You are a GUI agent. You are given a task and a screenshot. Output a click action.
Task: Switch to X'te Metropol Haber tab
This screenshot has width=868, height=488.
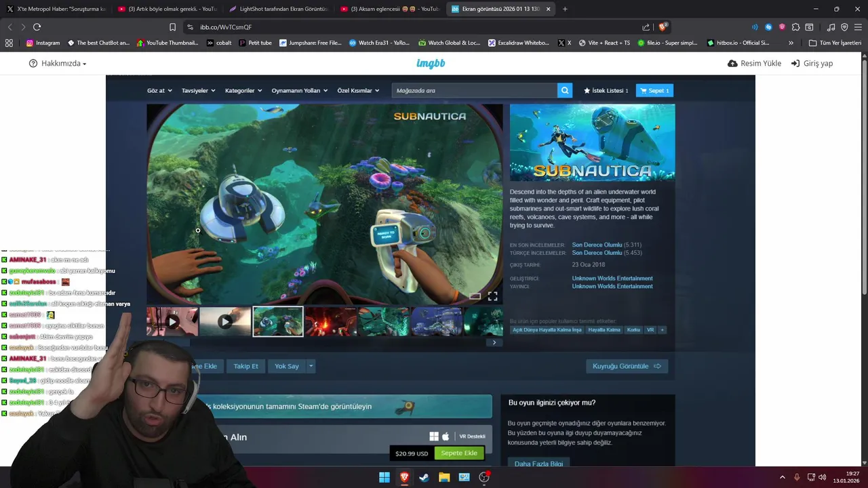point(56,9)
